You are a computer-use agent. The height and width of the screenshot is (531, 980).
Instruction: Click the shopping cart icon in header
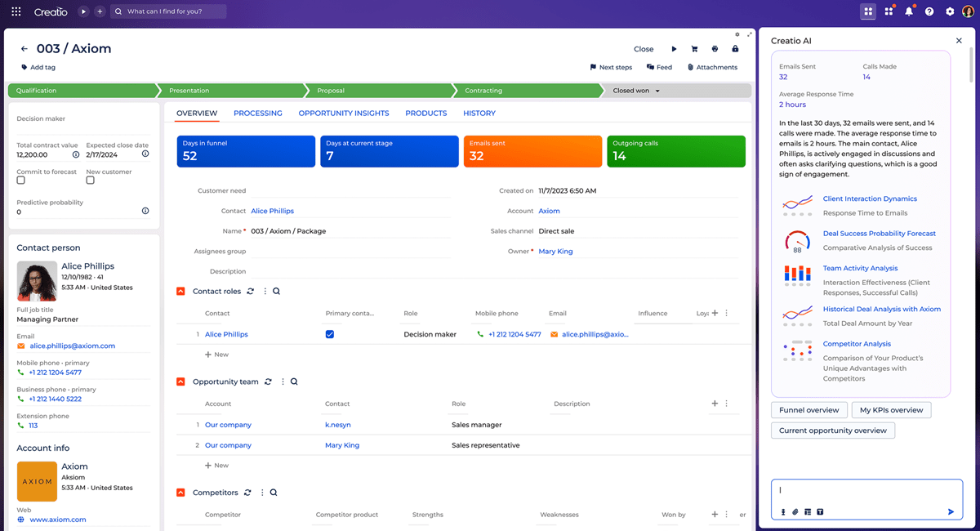pyautogui.click(x=694, y=49)
